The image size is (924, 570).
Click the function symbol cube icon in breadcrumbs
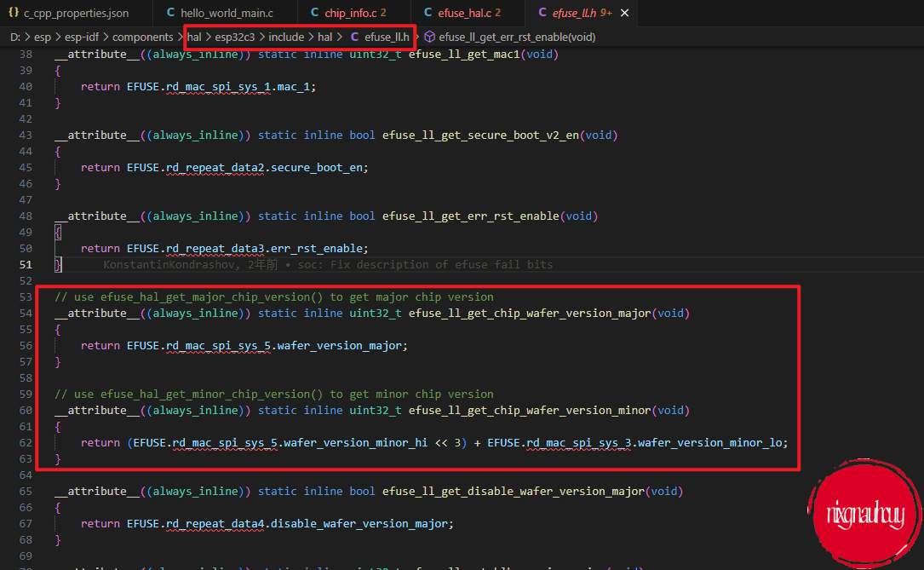coord(429,37)
